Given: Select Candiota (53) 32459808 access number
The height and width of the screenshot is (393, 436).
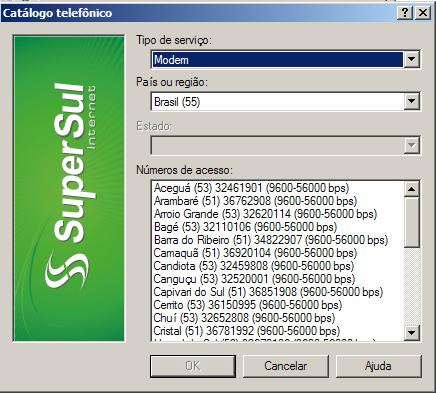Looking at the screenshot, I should (254, 266).
